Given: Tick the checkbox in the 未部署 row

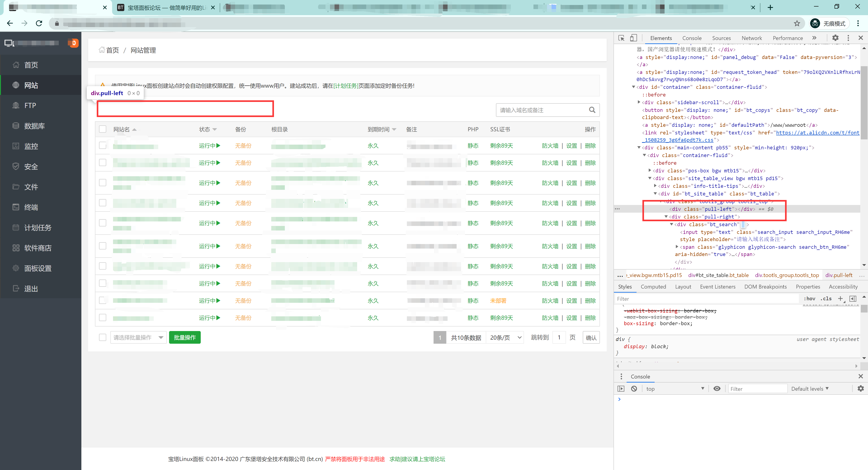Looking at the screenshot, I should coord(102,300).
